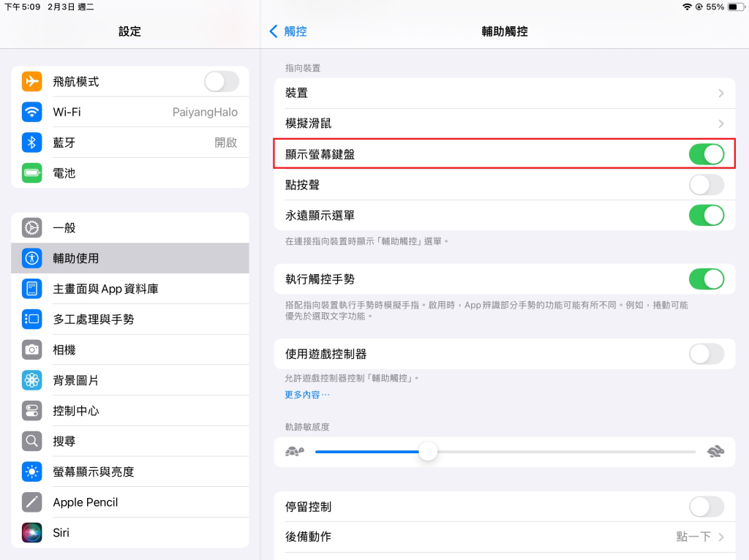Image resolution: width=749 pixels, height=560 pixels.
Task: Tap the 背景圖片 wallpaper flower icon
Action: 32,380
